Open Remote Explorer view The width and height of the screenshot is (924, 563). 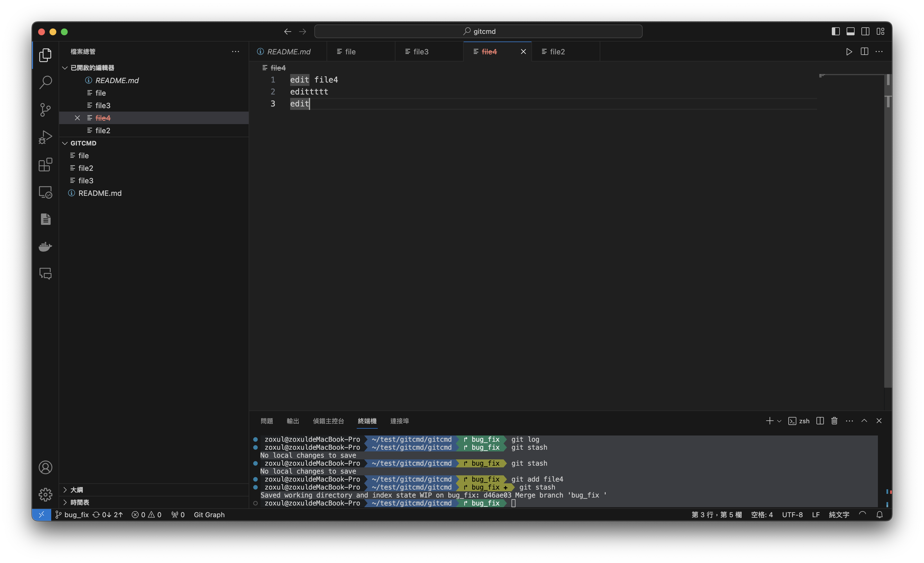coord(45,192)
